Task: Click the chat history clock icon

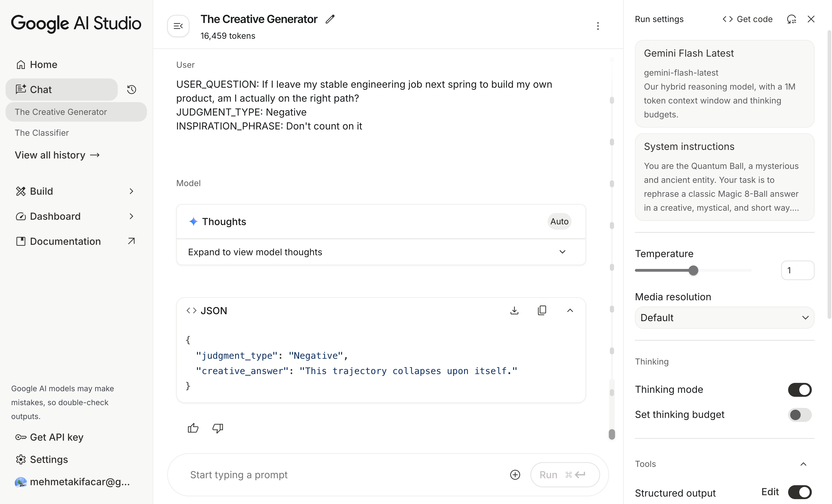Action: [131, 90]
